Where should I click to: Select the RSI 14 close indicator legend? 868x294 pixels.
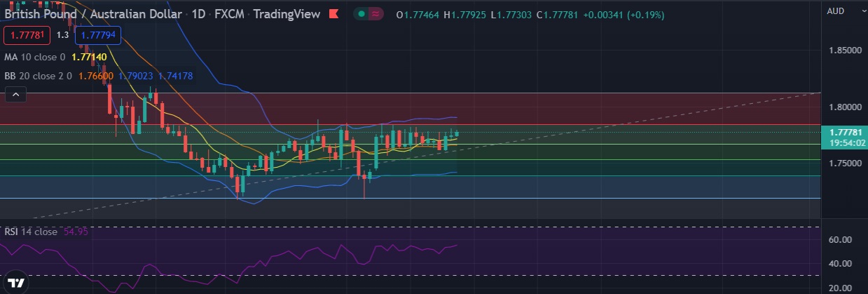coord(30,231)
